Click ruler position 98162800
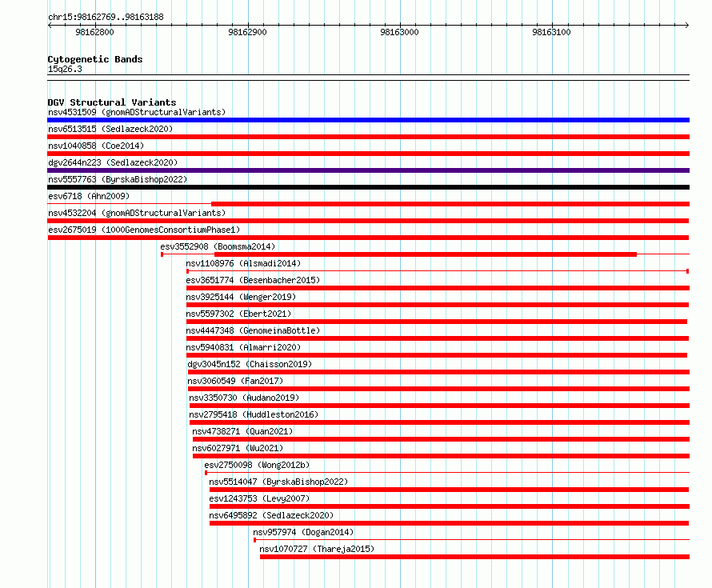Viewport: 712px width, 588px height. 94,32
